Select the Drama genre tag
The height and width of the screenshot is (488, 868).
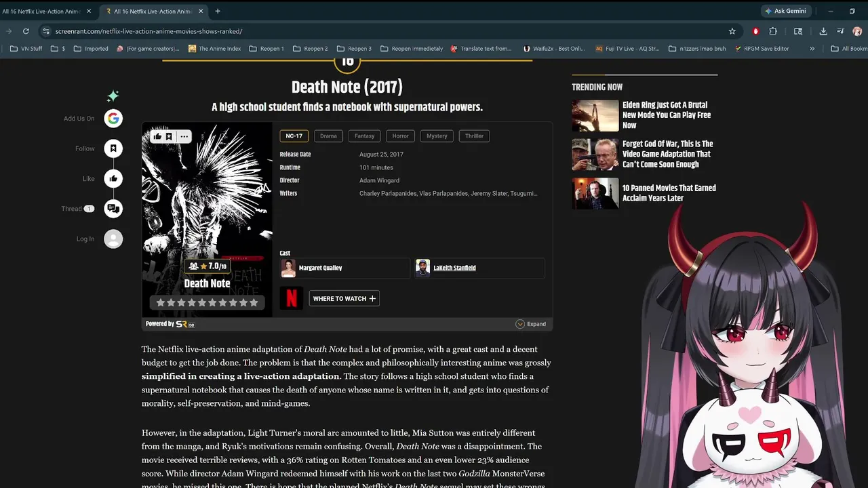pos(328,136)
